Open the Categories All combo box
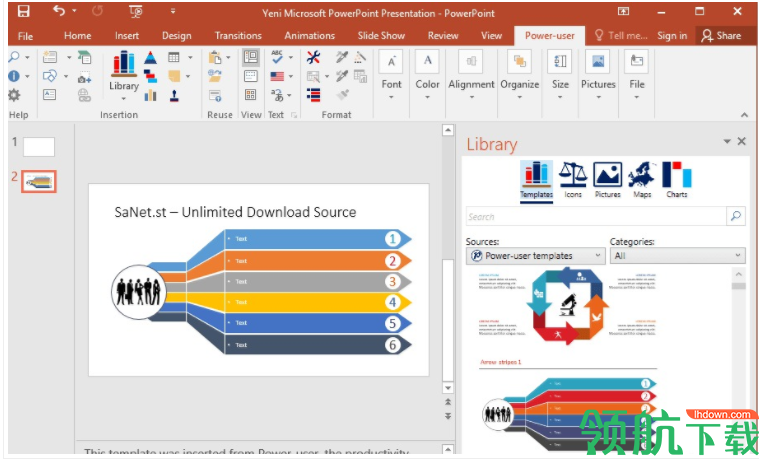This screenshot has width=759, height=462. 677,256
